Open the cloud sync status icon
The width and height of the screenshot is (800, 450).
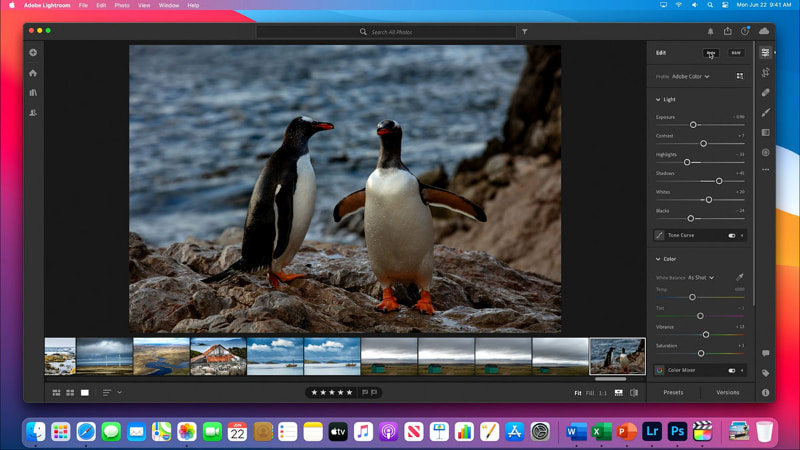764,32
